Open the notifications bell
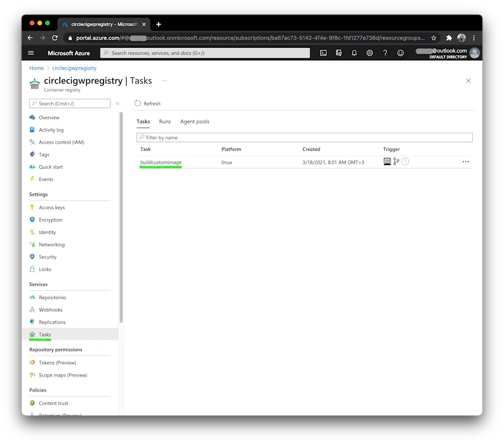The image size is (504, 444). click(x=354, y=53)
